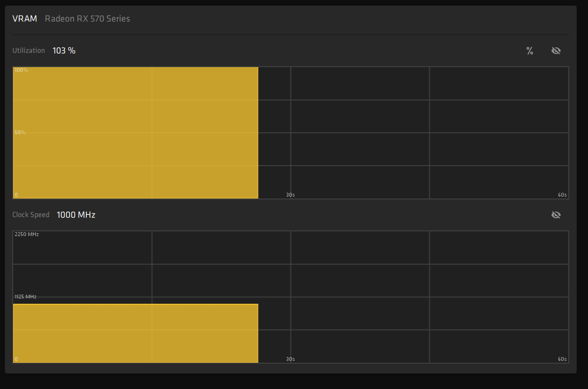Click the 30s marker on Clock Speed graph
The width and height of the screenshot is (588, 389).
[291, 359]
